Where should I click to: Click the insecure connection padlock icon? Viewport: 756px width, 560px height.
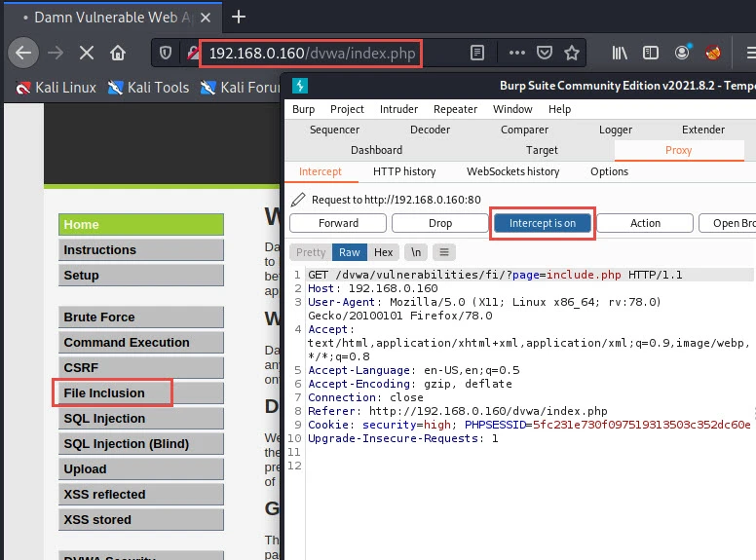(x=193, y=53)
